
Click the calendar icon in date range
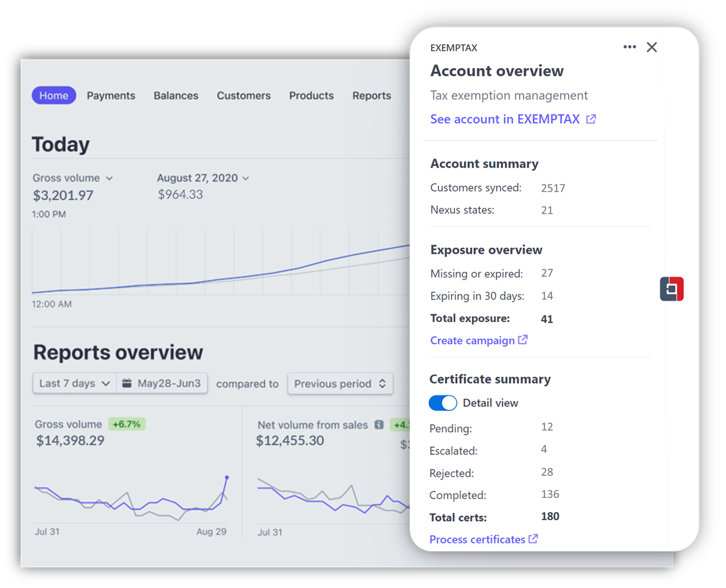pos(127,383)
